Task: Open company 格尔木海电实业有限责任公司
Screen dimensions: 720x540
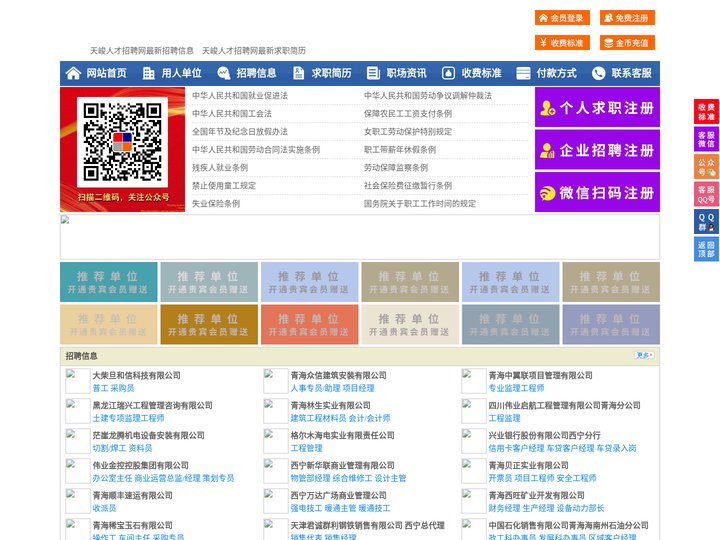Action: pyautogui.click(x=343, y=435)
